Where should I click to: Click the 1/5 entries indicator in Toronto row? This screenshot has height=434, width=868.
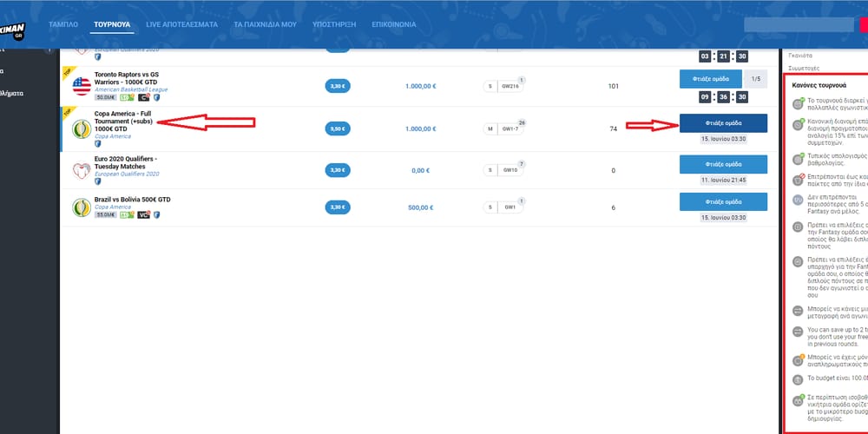756,79
